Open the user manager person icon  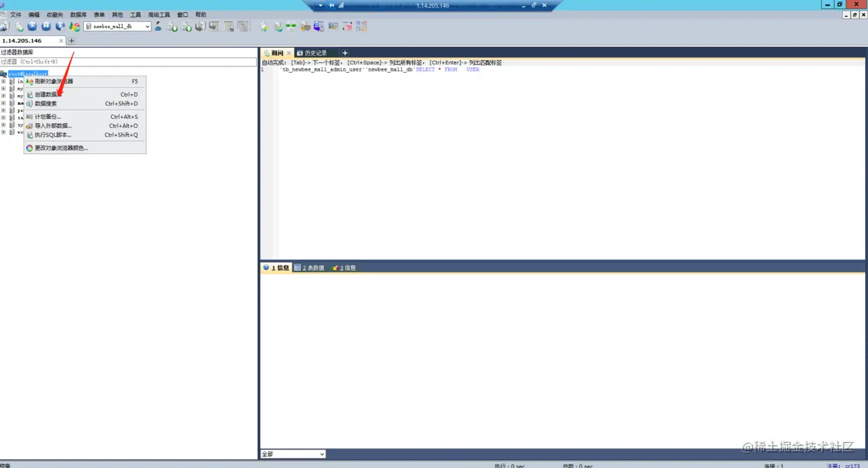coord(157,27)
